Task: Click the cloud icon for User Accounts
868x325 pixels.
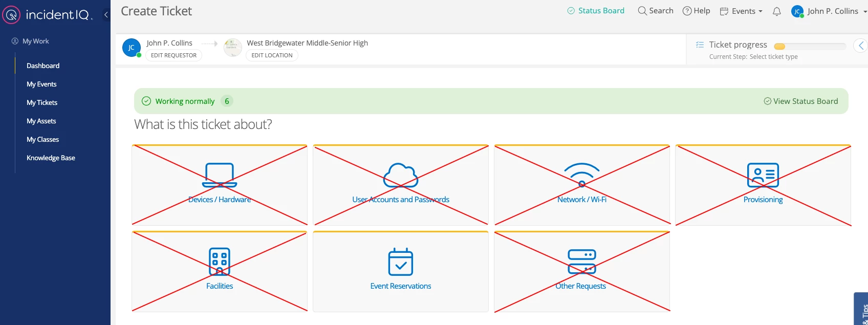Action: (x=401, y=176)
